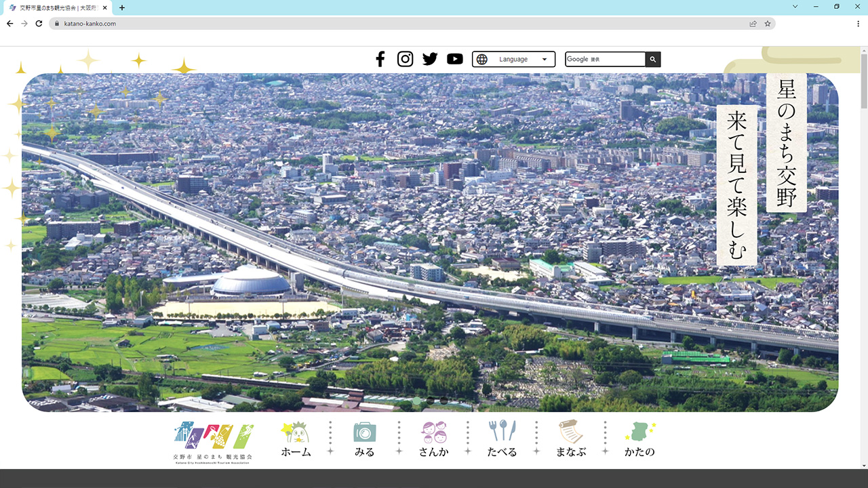Screen dimensions: 868x488
Task: Select the second carousel slide dot
Action: 430,401
